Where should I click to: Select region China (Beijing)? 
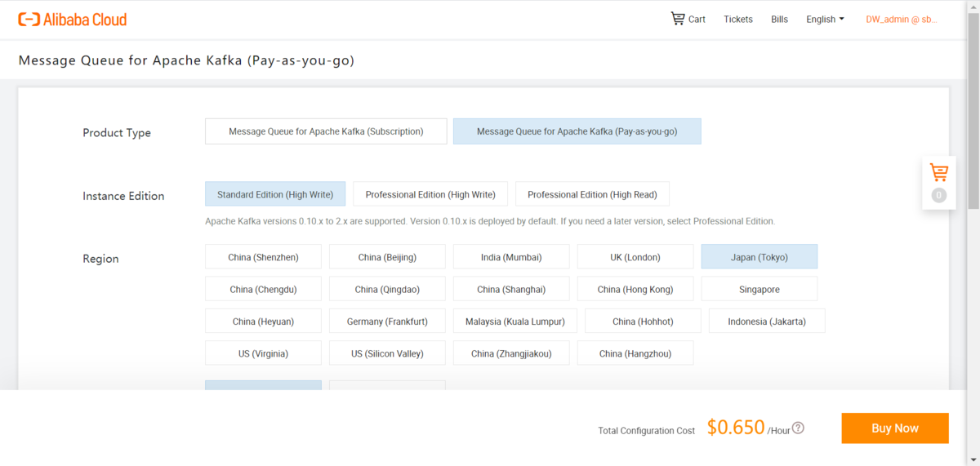387,257
